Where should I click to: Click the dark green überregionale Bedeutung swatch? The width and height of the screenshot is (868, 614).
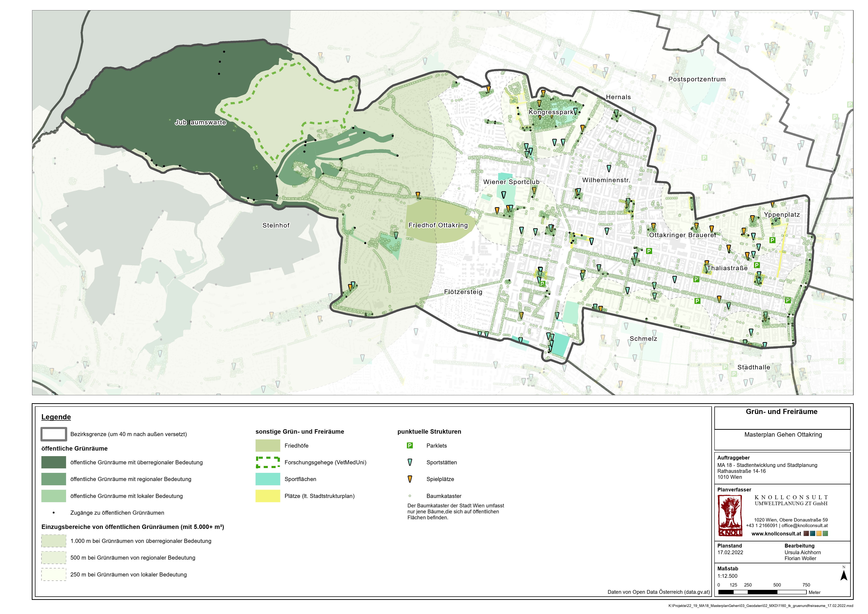tap(54, 462)
